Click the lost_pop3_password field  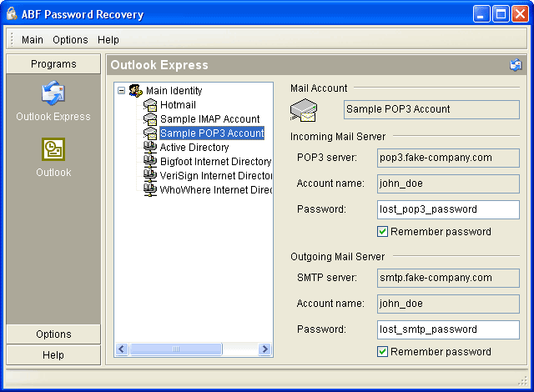point(448,209)
